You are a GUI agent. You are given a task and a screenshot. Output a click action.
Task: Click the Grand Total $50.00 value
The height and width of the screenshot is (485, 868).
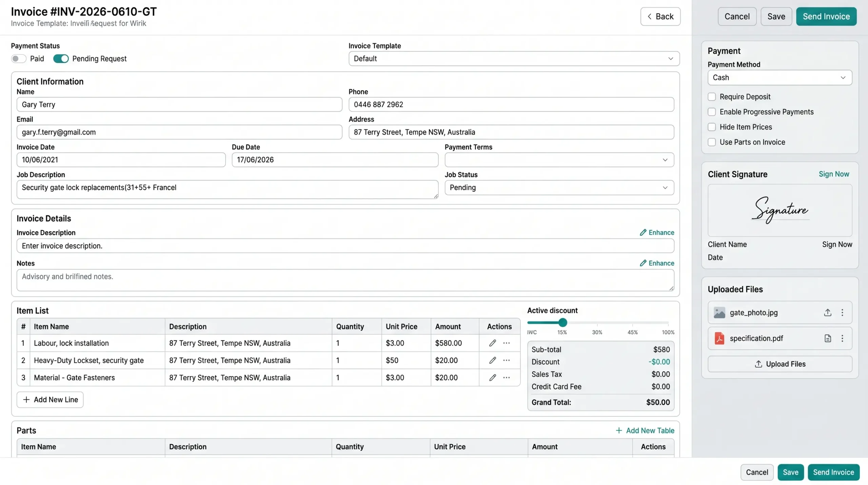(x=658, y=403)
